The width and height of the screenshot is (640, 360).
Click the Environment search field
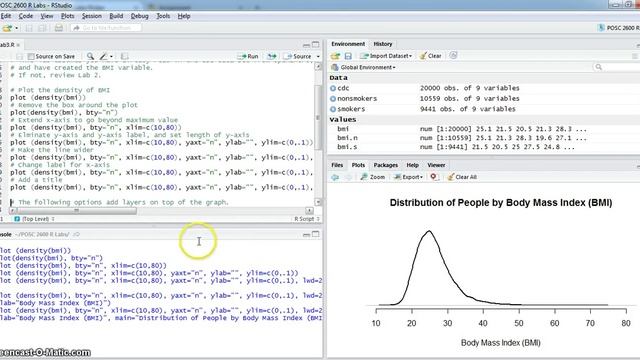tap(616, 67)
